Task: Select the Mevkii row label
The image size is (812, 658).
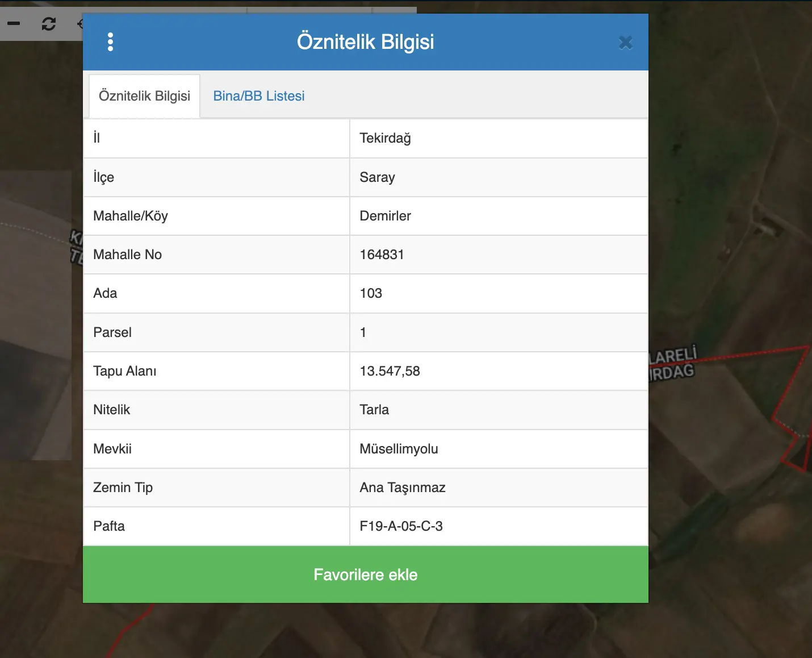Action: pos(112,449)
